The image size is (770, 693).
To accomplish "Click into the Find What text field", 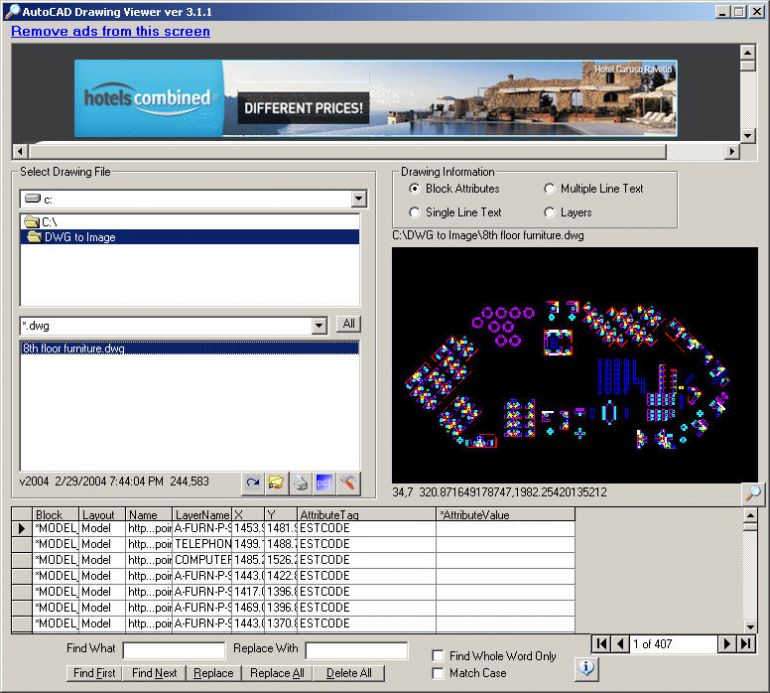I will point(173,650).
